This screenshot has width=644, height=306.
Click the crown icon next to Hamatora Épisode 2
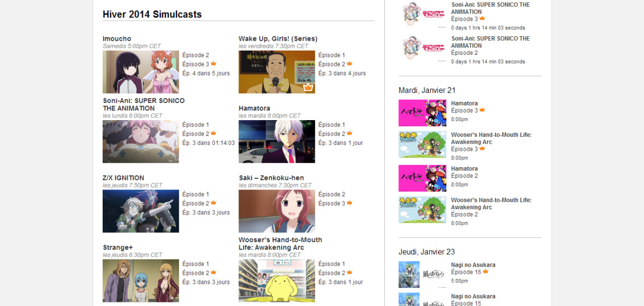coord(349,133)
